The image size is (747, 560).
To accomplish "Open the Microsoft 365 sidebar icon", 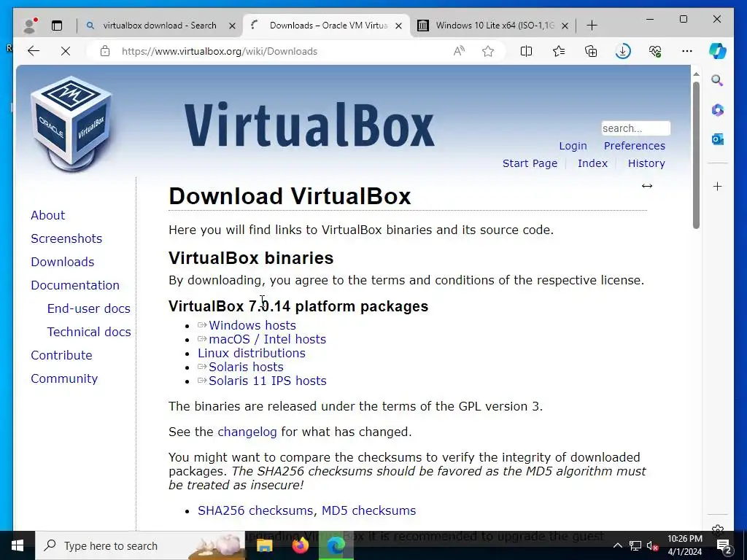I will click(718, 110).
